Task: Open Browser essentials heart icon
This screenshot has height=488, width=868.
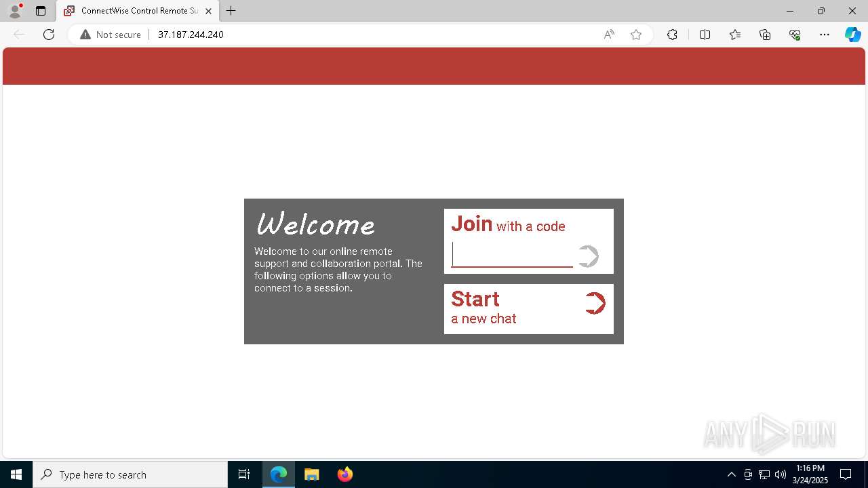Action: [x=795, y=35]
